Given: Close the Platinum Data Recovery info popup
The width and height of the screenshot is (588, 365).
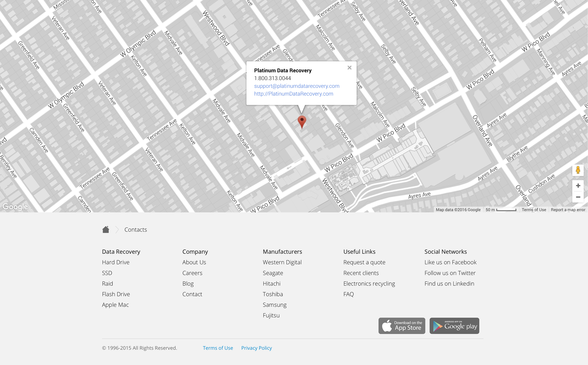Looking at the screenshot, I should (349, 68).
